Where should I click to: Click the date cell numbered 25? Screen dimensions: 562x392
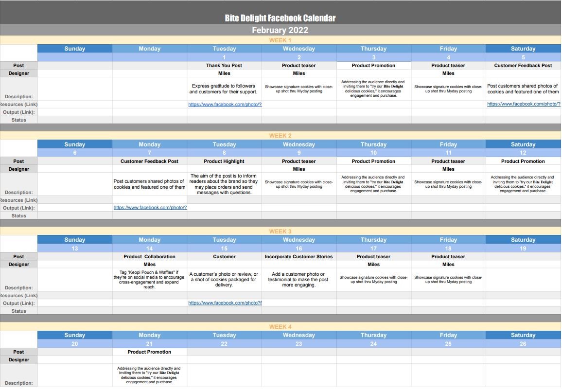click(448, 343)
